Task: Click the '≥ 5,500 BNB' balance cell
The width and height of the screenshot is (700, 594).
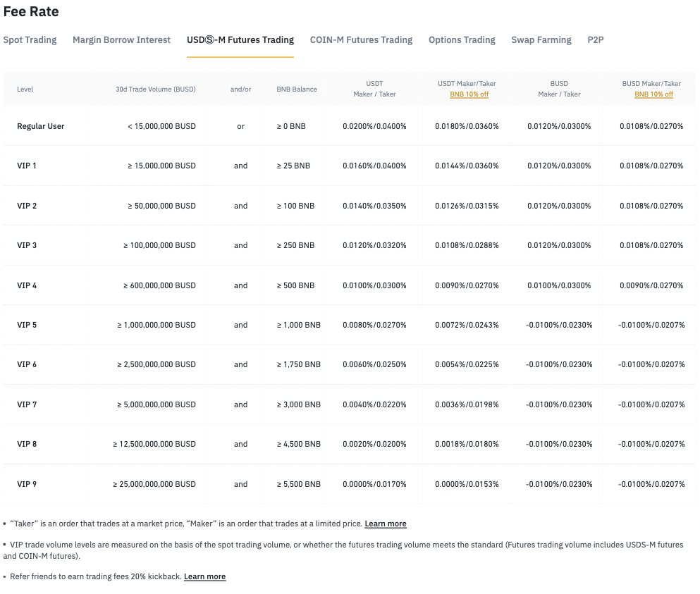Action: pos(299,484)
